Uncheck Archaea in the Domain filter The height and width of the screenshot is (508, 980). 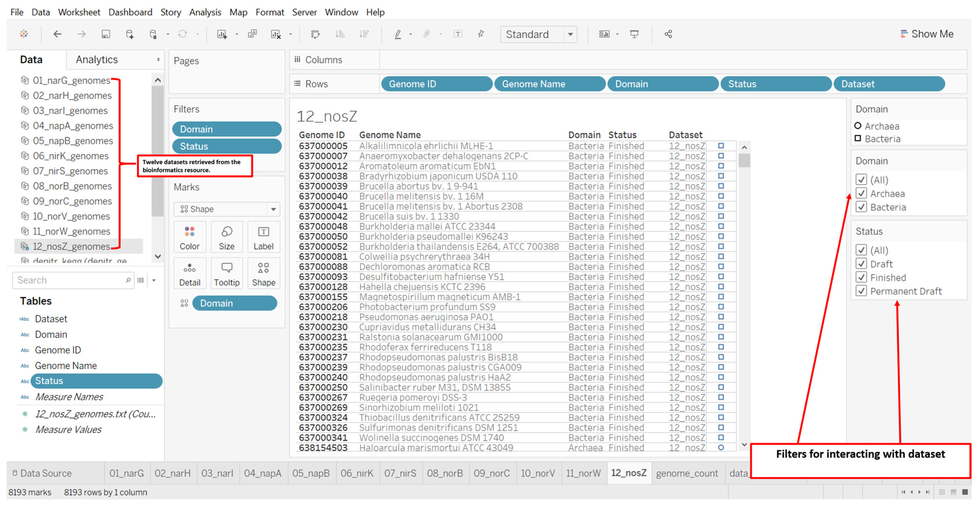(x=861, y=194)
